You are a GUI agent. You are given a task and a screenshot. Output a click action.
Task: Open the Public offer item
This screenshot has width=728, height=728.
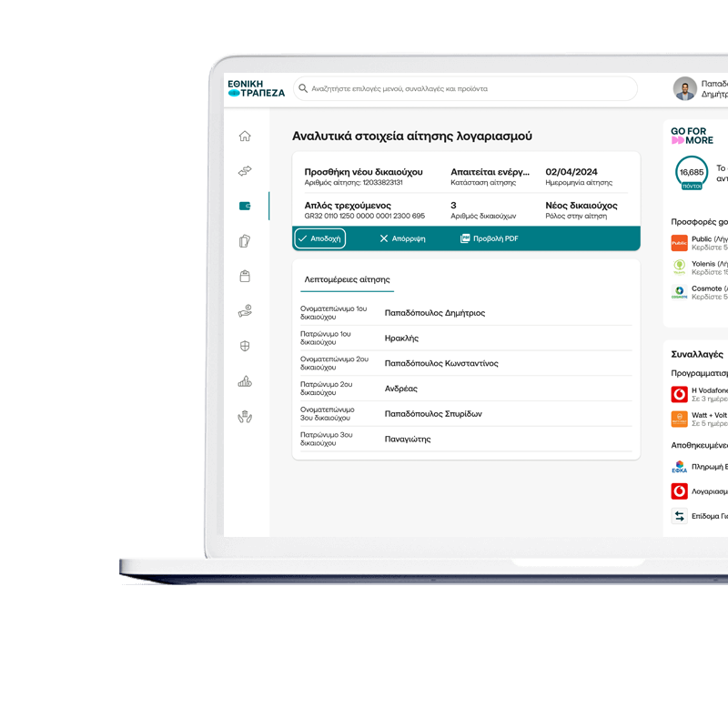[x=699, y=243]
